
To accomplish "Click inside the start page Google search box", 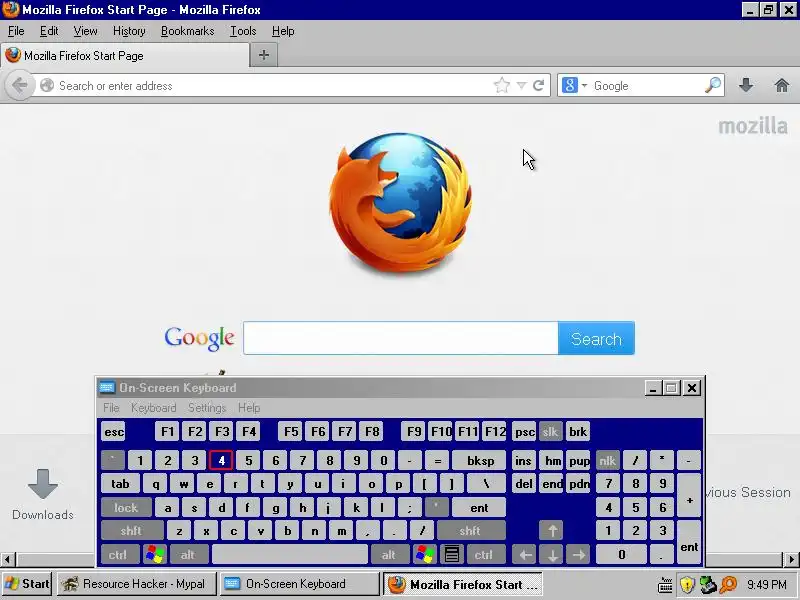I will [401, 338].
